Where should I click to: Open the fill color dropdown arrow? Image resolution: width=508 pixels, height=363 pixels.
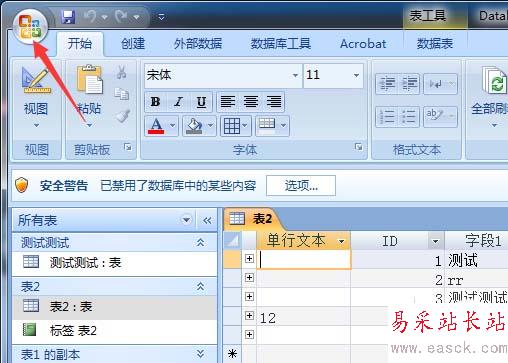(x=210, y=126)
